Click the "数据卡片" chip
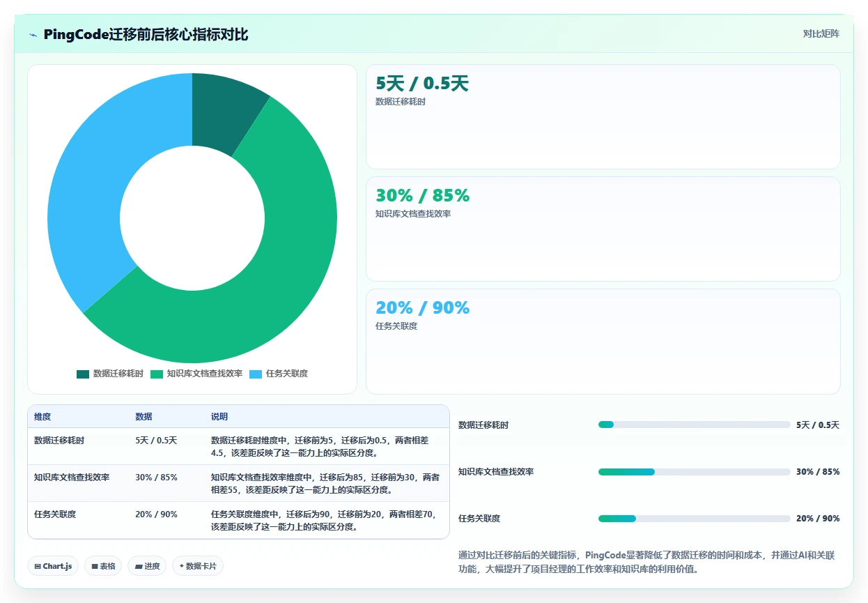 (198, 566)
